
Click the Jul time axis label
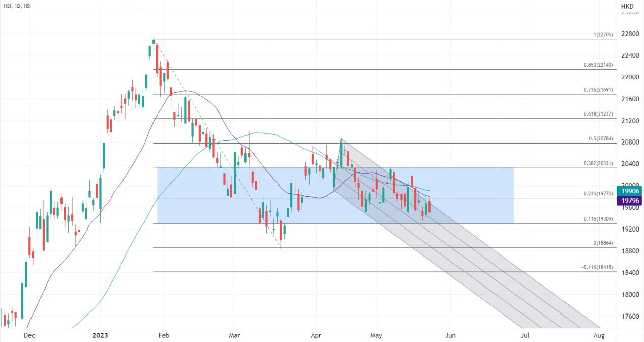[525, 335]
